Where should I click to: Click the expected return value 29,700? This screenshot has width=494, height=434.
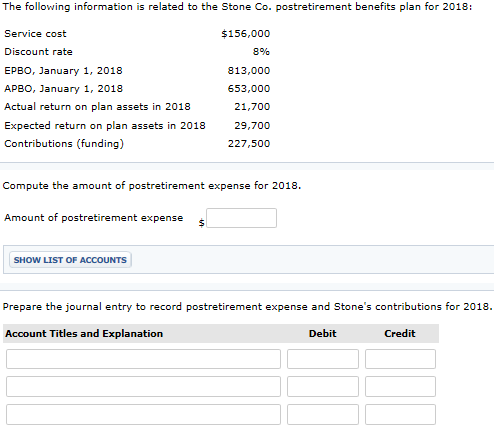(252, 126)
